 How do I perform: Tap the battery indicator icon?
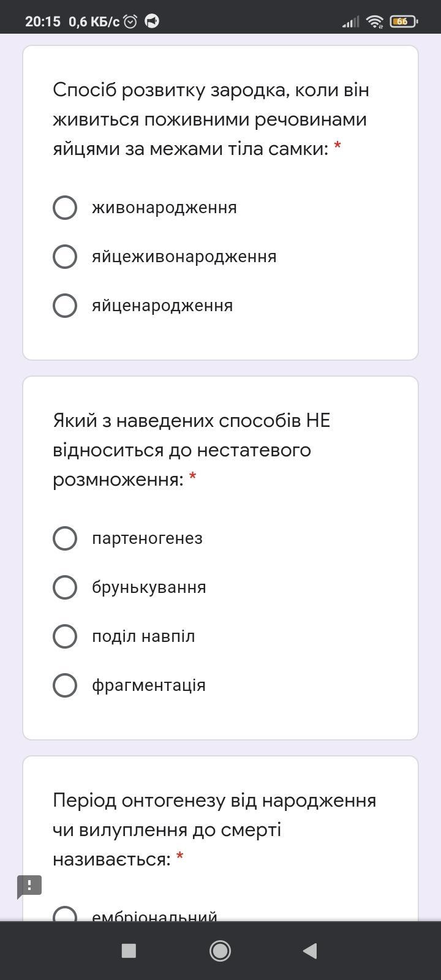tap(403, 21)
